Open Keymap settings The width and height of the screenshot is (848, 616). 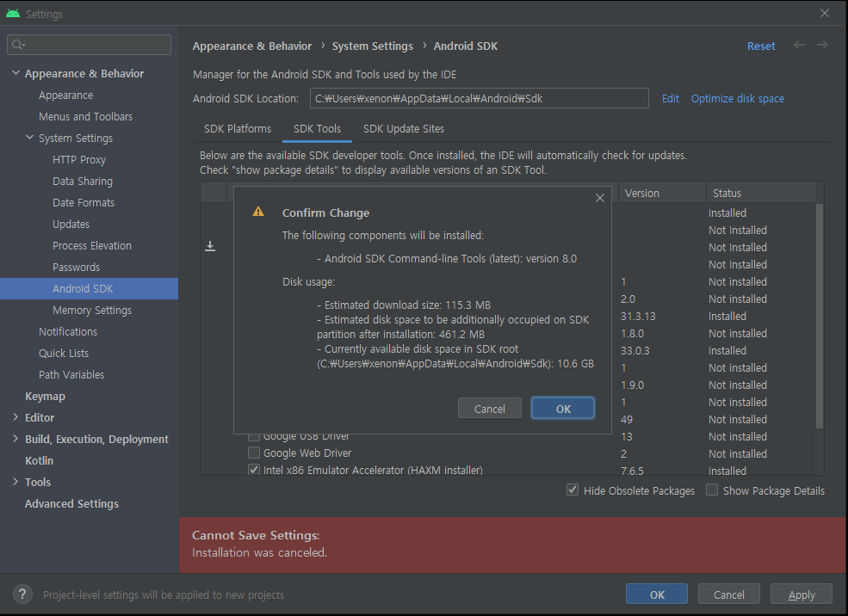tap(45, 396)
